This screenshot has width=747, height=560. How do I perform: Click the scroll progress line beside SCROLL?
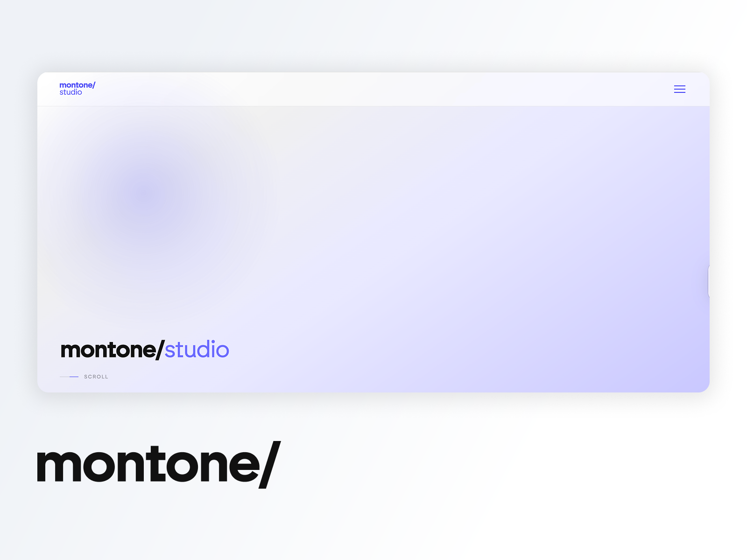coord(69,377)
